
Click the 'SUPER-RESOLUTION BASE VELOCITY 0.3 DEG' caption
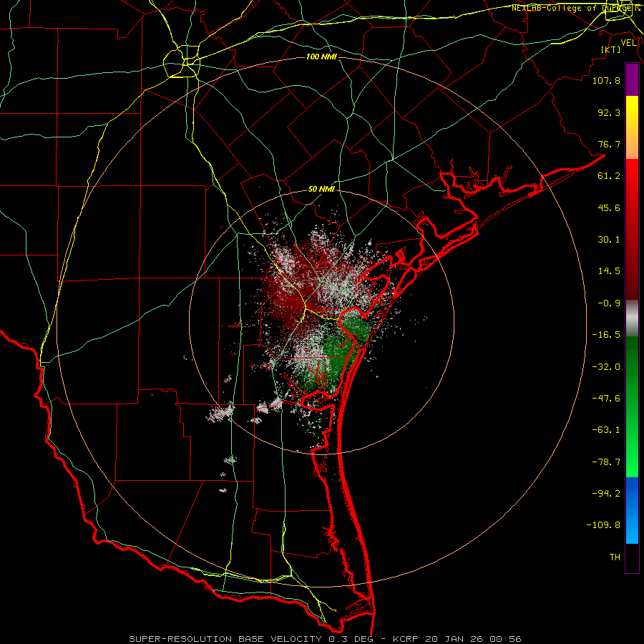(x=251, y=639)
